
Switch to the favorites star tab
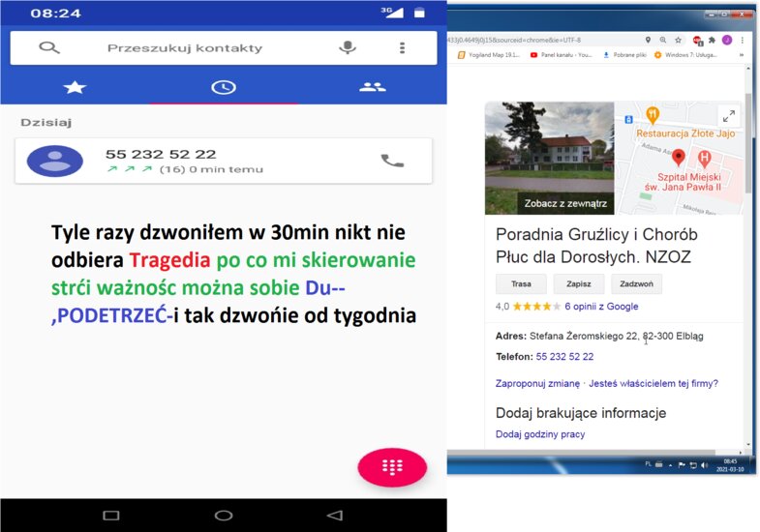click(75, 87)
